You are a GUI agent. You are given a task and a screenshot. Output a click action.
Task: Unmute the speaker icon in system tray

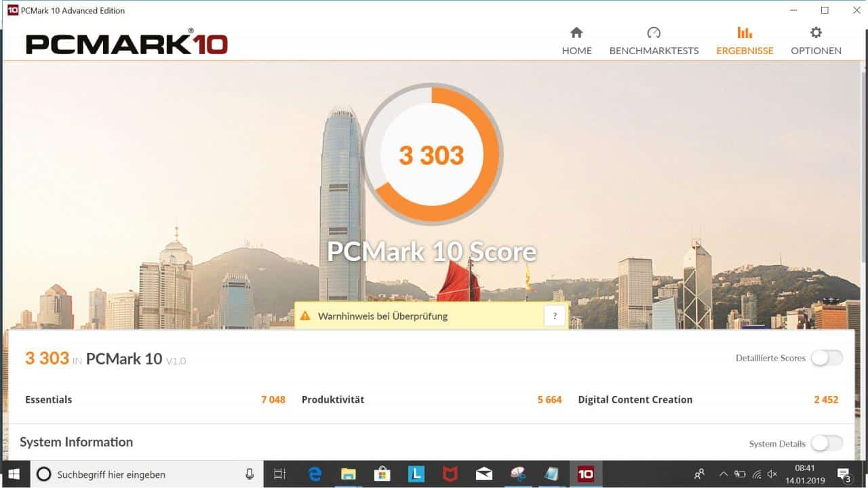coord(772,474)
